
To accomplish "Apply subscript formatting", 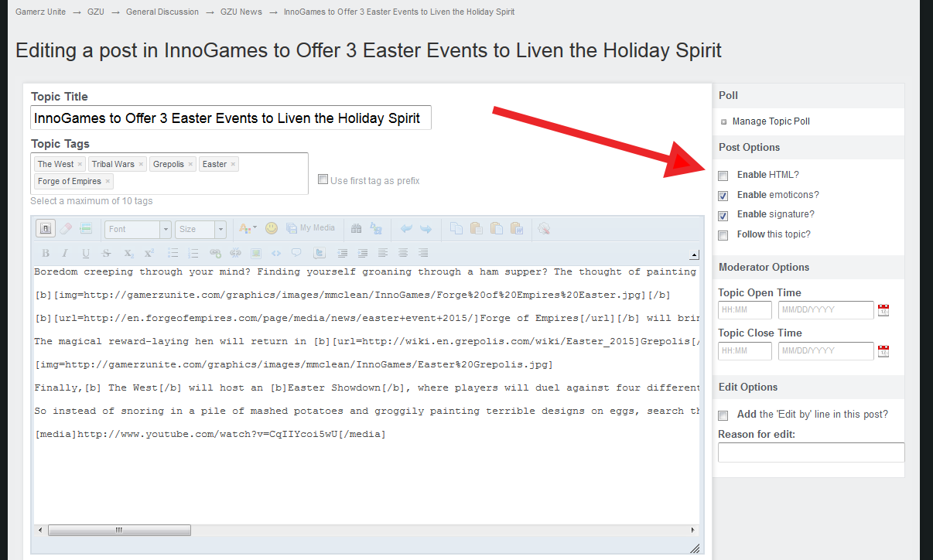I will (128, 253).
